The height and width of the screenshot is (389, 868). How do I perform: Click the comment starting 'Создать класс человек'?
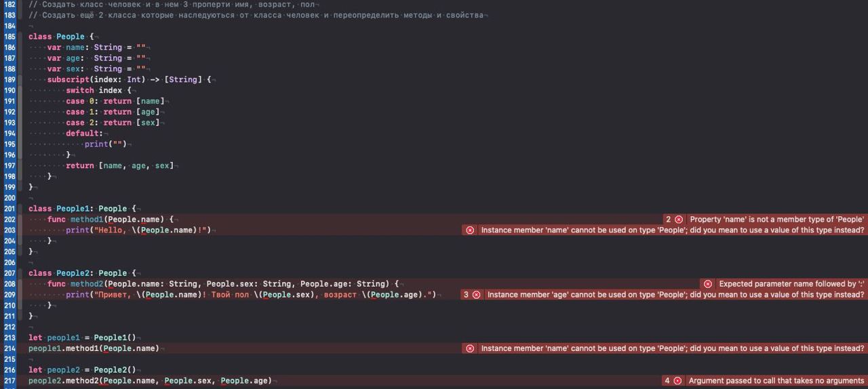[x=172, y=4]
